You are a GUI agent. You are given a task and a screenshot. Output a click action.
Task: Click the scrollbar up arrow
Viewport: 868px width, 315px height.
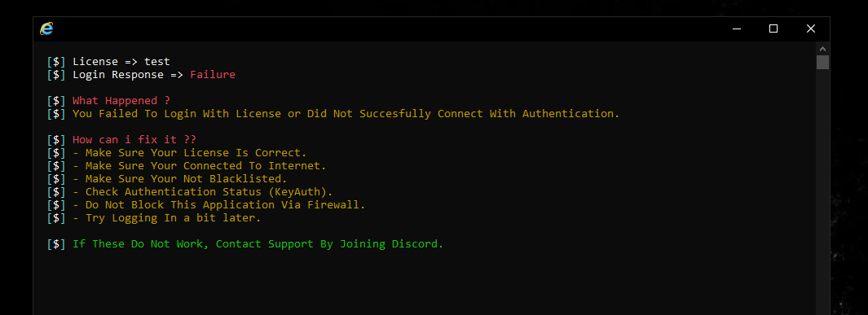(822, 48)
